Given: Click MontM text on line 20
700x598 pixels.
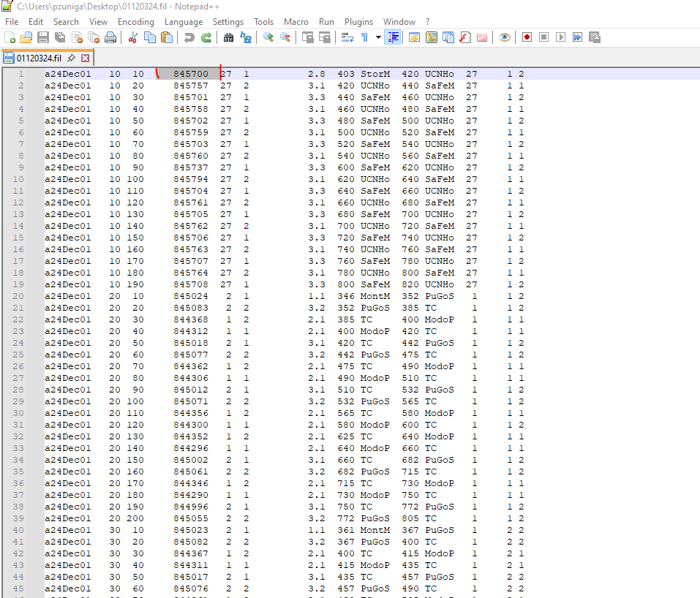Looking at the screenshot, I should click(x=375, y=296).
